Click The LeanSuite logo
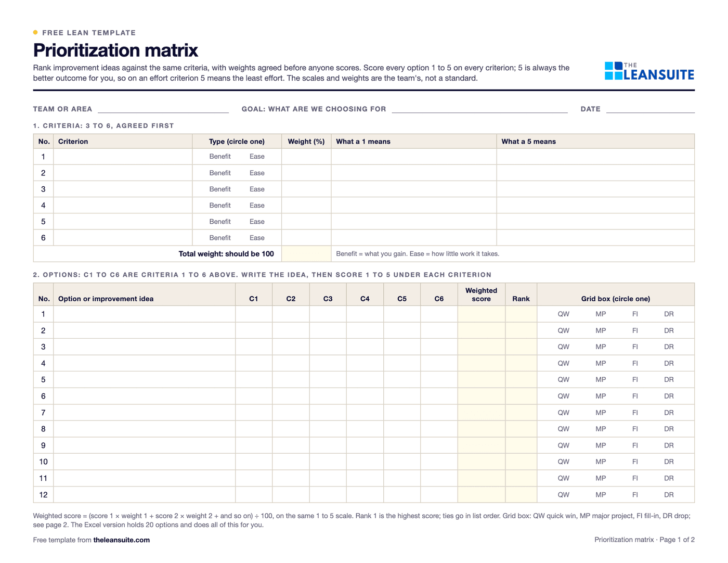 [649, 71]
